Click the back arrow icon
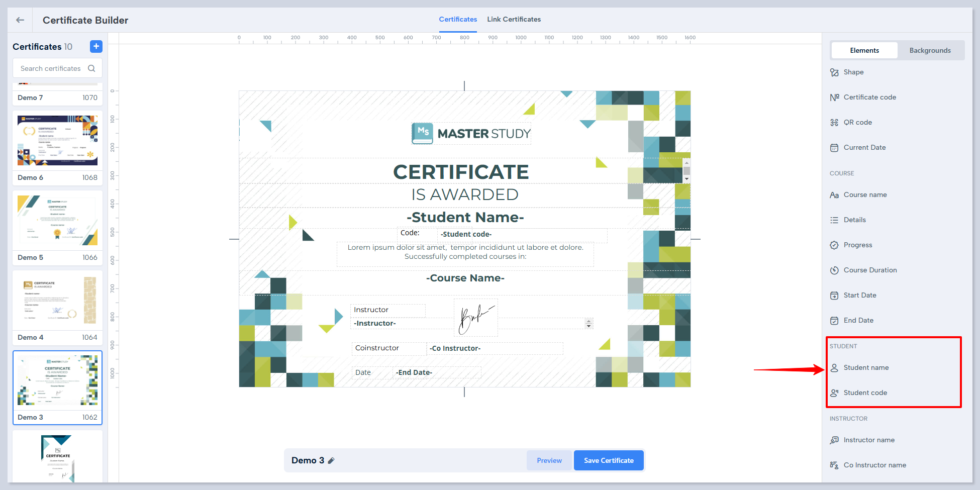This screenshot has width=980, height=490. [20, 20]
